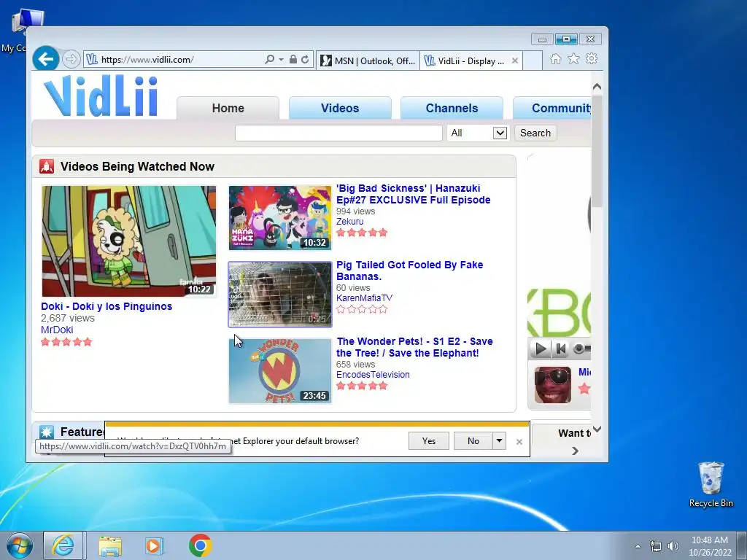The image size is (747, 560).
Task: Click Yes on default browser prompt
Action: pyautogui.click(x=429, y=441)
